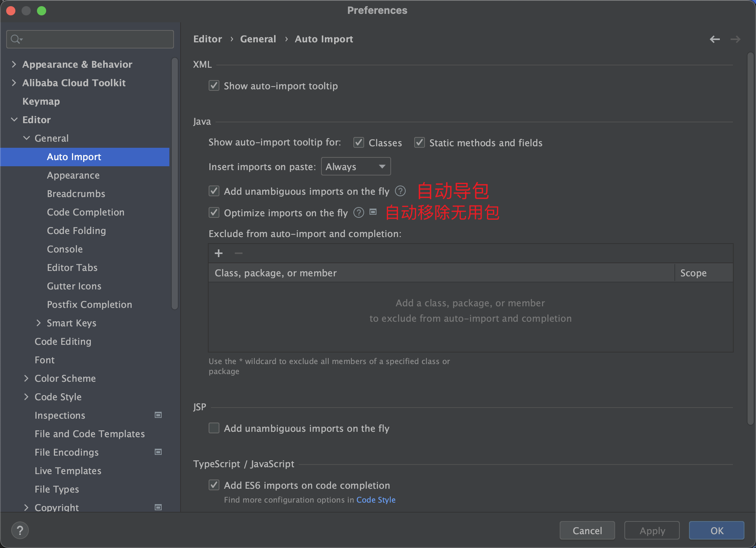Click the back navigation arrow
The image size is (756, 548).
714,39
